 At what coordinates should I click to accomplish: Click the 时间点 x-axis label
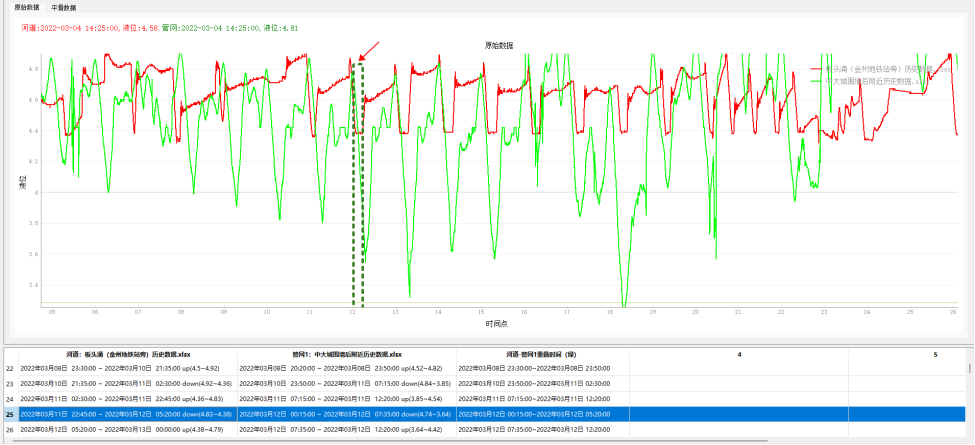point(497,324)
